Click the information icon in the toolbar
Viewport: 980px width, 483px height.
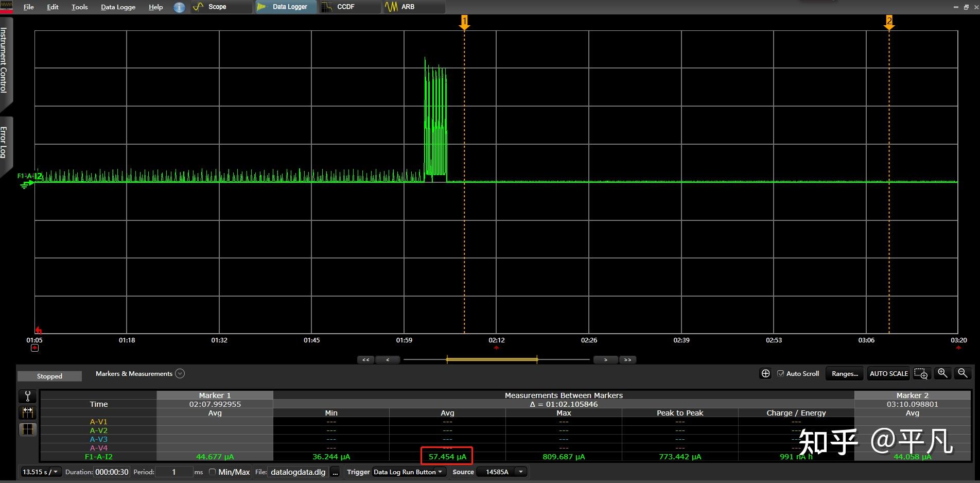click(x=179, y=7)
